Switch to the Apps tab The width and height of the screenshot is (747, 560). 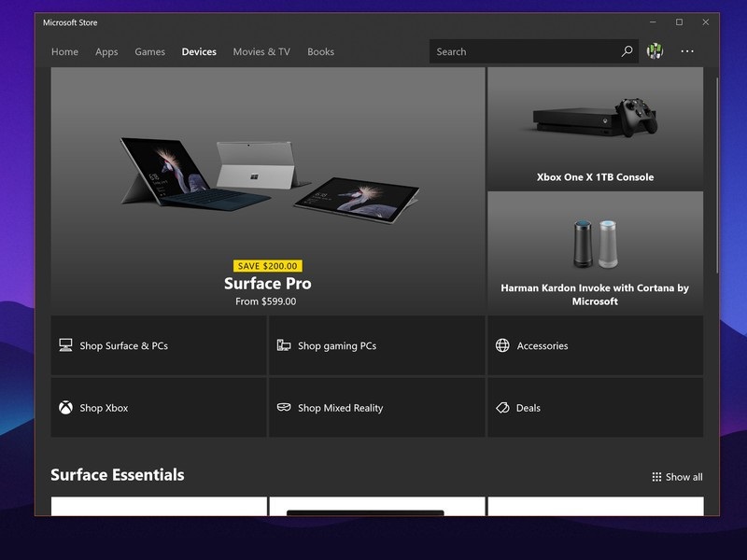pos(106,51)
